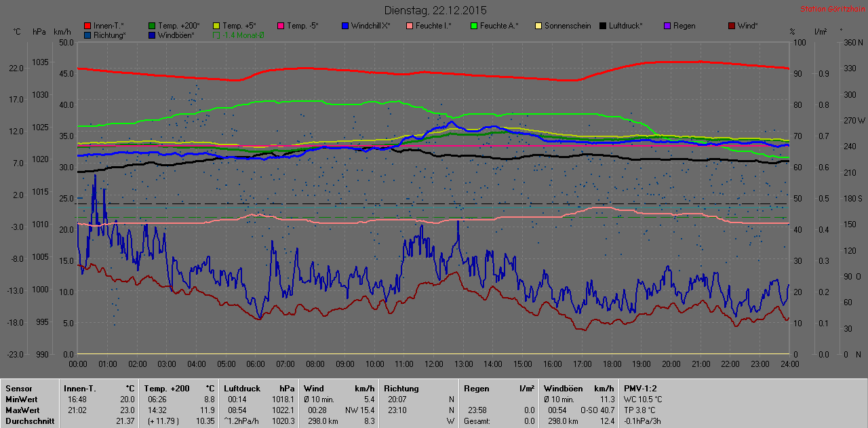
Task: Click the Richtung legend swatch in second row
Action: pos(87,35)
